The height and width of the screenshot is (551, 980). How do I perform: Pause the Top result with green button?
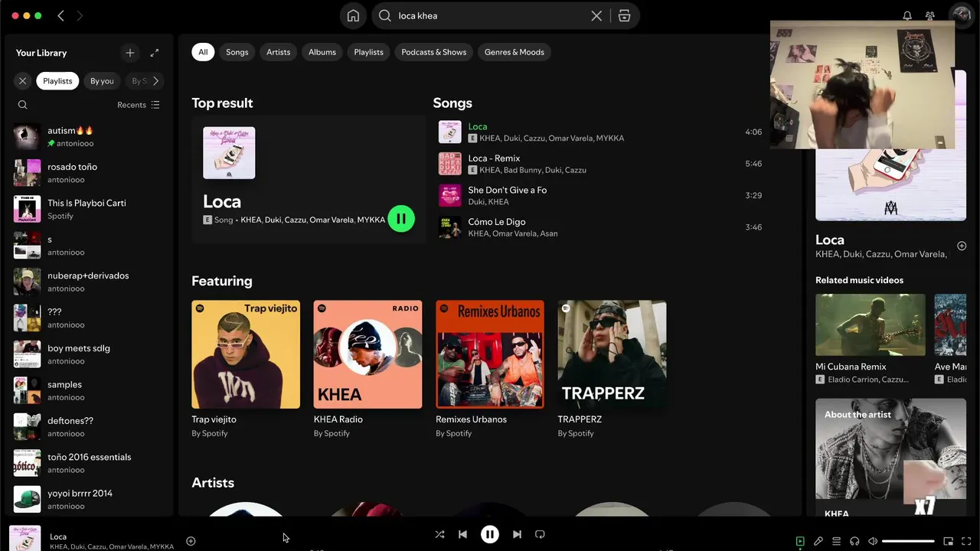401,219
